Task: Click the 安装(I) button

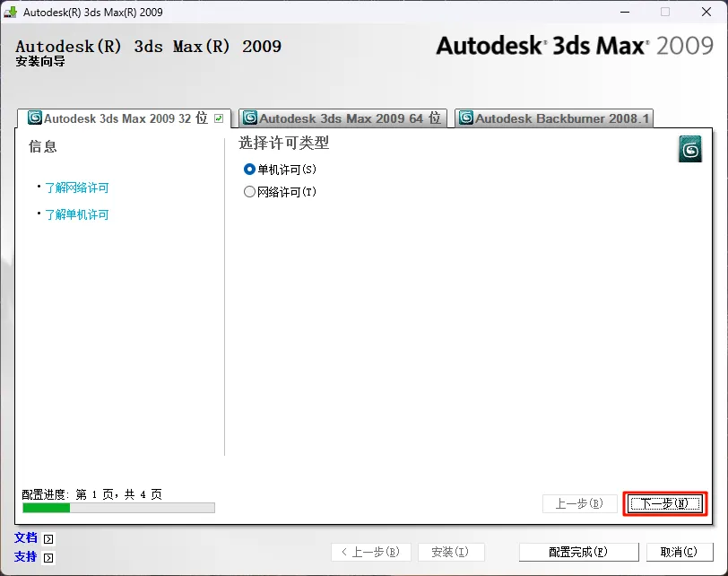Action: pyautogui.click(x=451, y=552)
